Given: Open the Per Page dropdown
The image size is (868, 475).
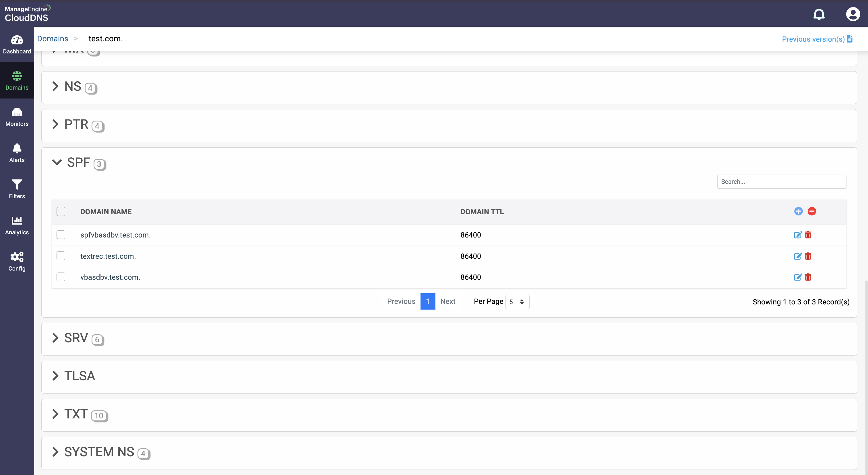Looking at the screenshot, I should (517, 302).
